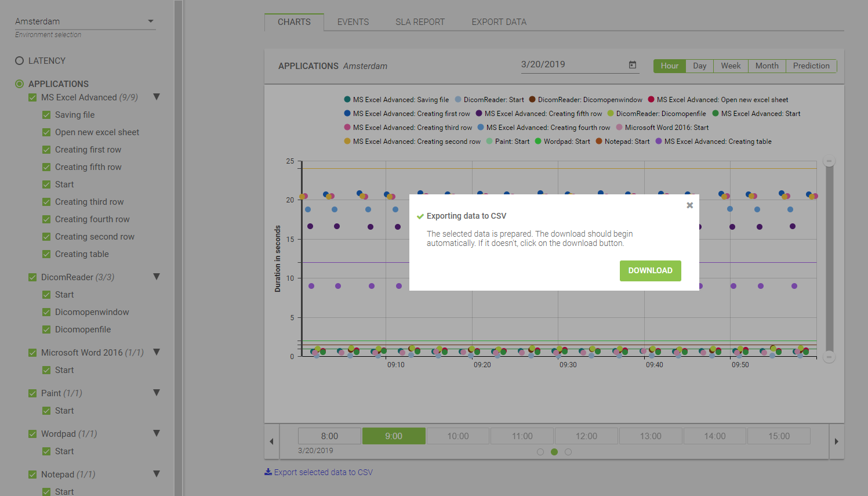868x496 pixels.
Task: Click the first timeline page dot
Action: click(x=540, y=452)
